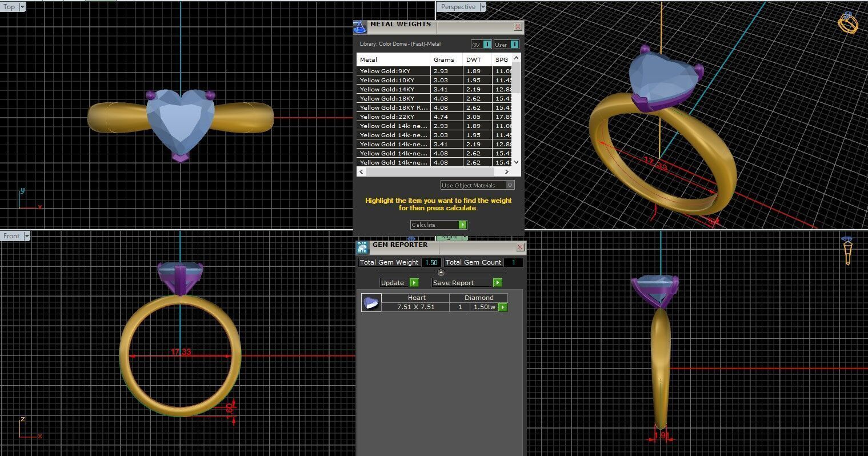This screenshot has width=868, height=456.
Task: Click the Metal column header
Action: (x=393, y=59)
